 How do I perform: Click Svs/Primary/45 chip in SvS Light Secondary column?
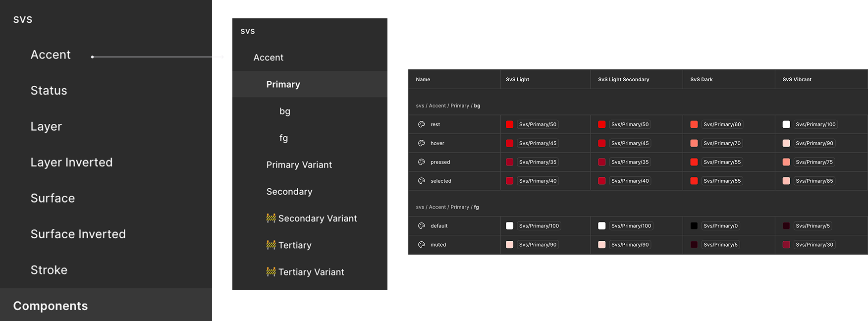pyautogui.click(x=630, y=143)
